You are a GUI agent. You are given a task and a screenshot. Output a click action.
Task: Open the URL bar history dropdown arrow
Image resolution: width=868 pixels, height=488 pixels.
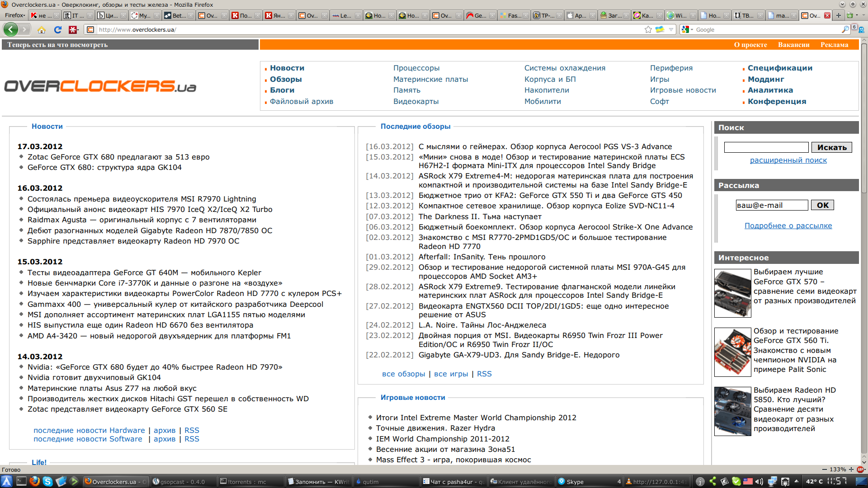pos(671,30)
